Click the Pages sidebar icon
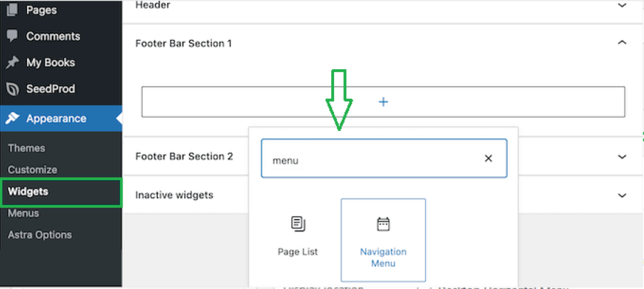 [x=12, y=10]
